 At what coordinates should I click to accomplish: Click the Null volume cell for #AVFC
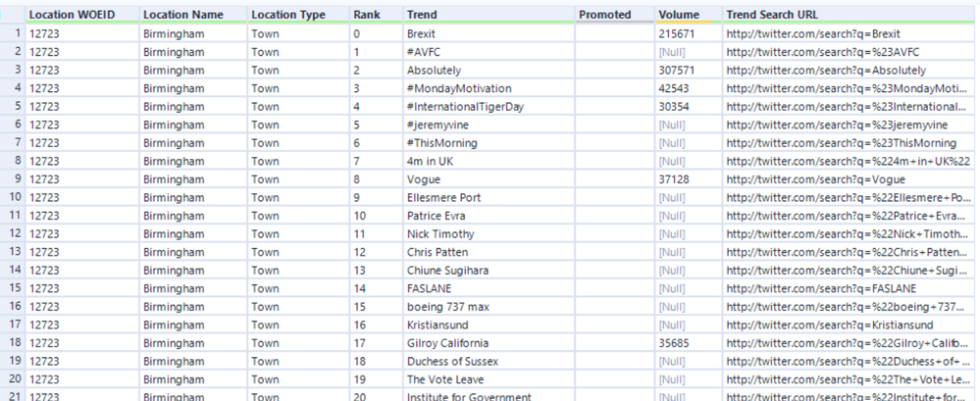(x=689, y=52)
